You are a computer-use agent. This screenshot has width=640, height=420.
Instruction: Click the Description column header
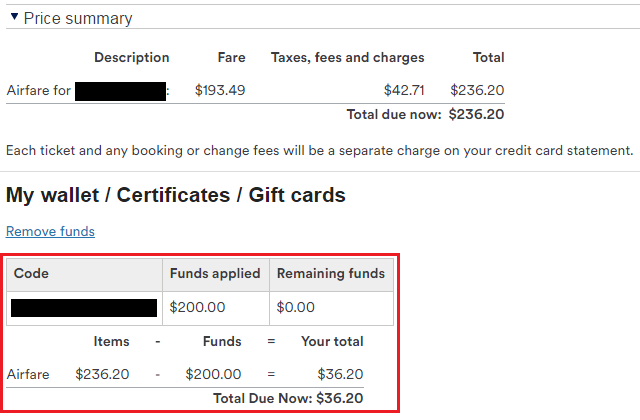click(x=132, y=58)
